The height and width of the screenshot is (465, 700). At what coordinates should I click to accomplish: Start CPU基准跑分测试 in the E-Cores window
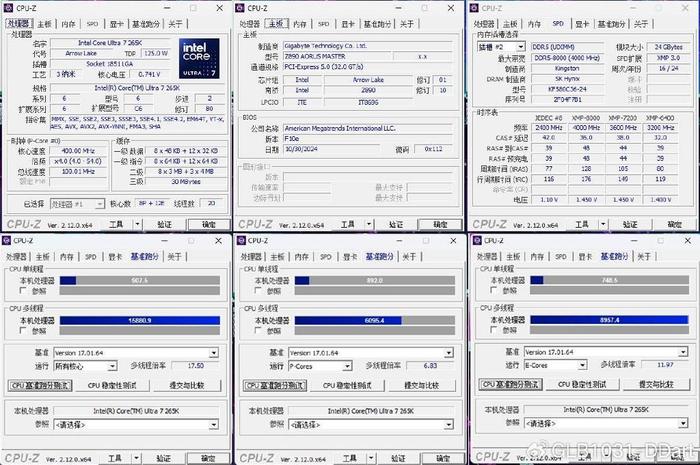[x=511, y=384]
